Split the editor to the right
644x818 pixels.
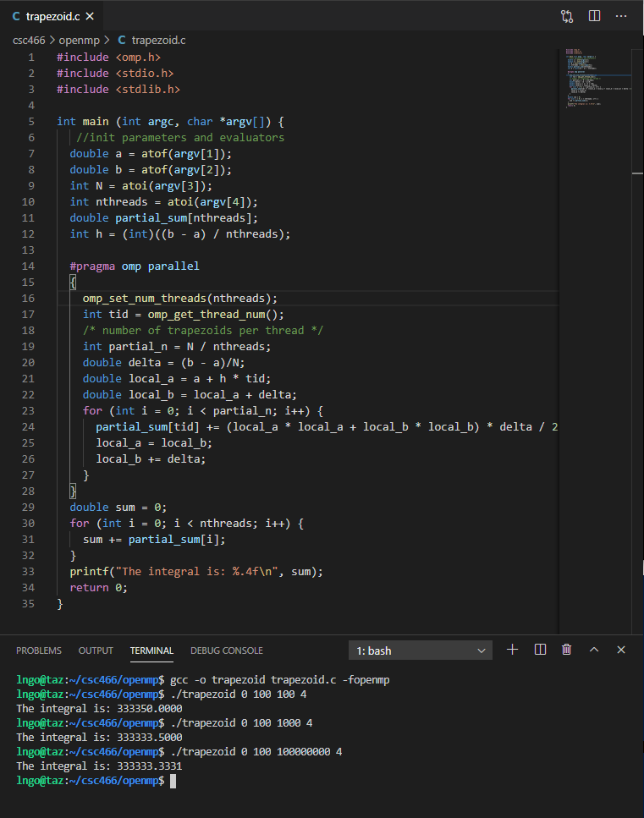[594, 16]
